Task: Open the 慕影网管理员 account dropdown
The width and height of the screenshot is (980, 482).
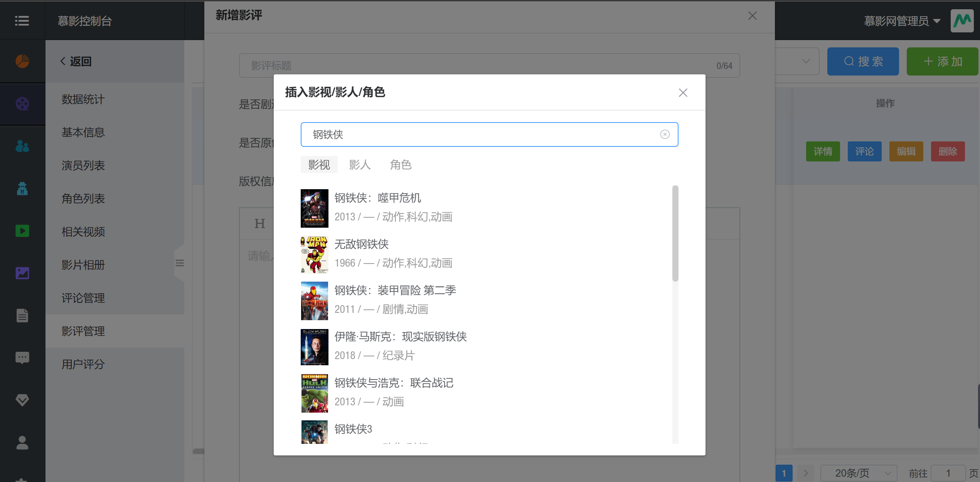Action: (x=902, y=21)
